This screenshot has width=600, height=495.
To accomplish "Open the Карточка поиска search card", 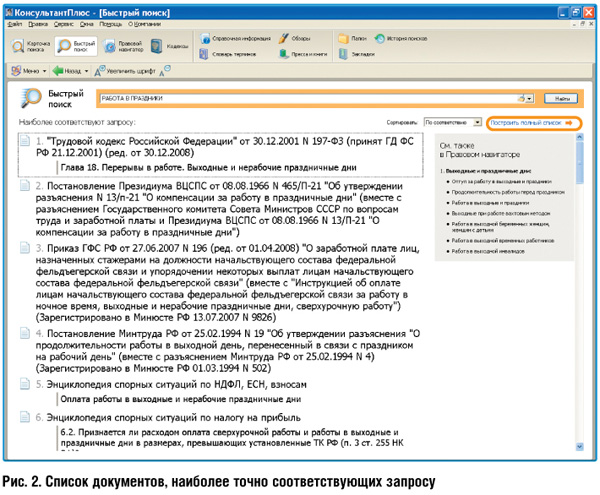I will (31, 46).
